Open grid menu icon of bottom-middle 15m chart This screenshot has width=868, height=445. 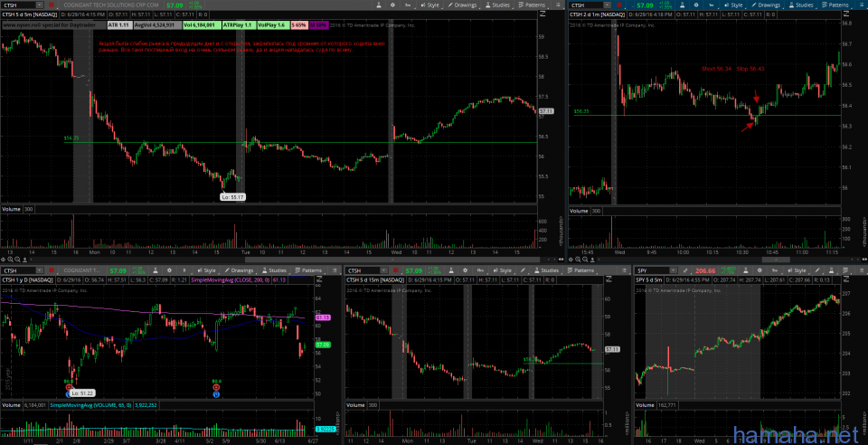click(625, 270)
